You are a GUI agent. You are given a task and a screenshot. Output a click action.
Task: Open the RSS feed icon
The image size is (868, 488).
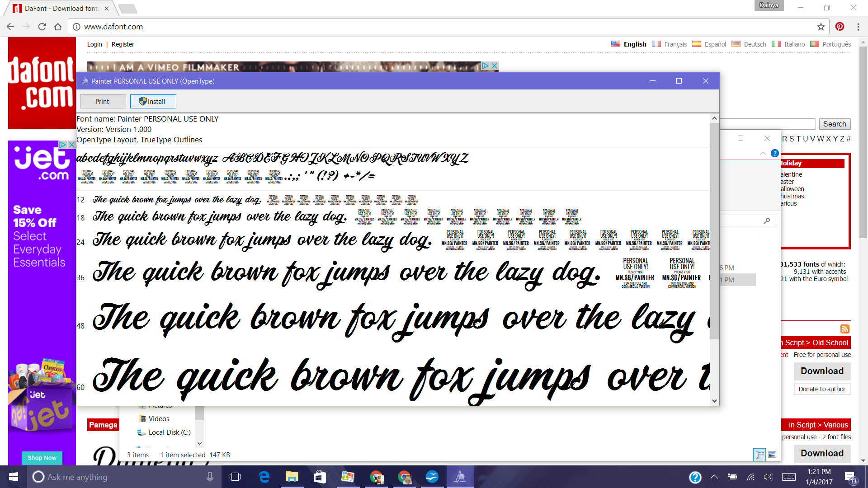coord(845,329)
